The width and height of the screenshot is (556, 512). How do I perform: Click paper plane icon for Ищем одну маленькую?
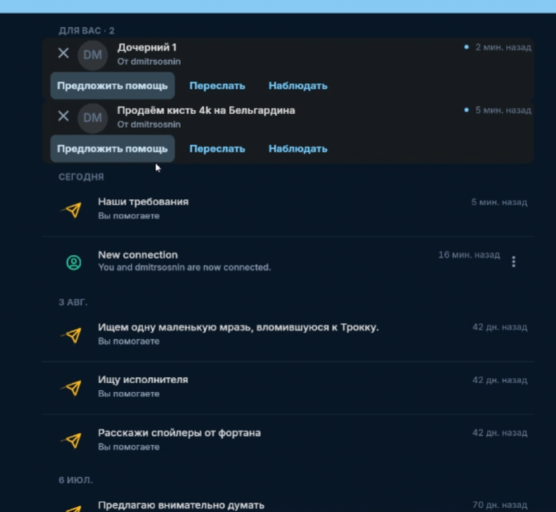point(72,335)
